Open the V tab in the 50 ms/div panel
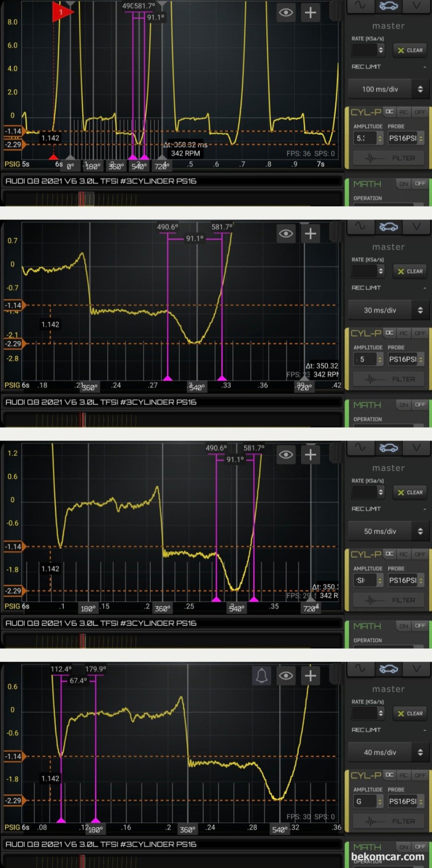 click(417, 448)
